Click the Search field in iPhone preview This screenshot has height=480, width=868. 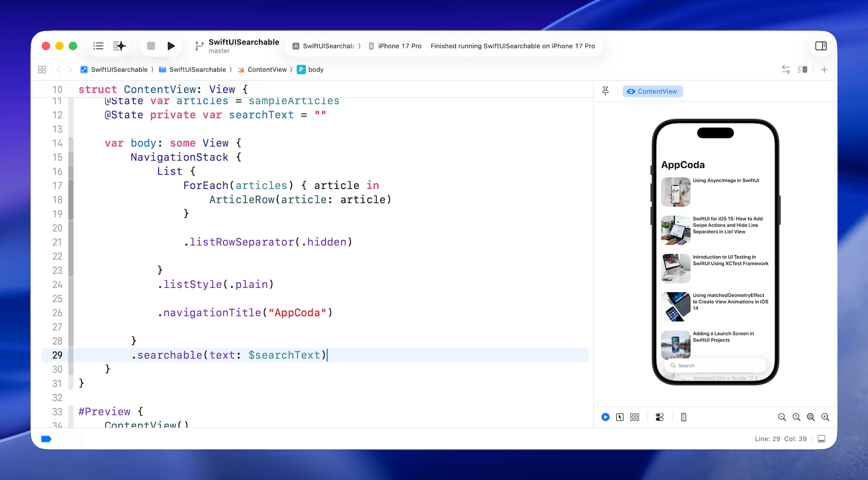tap(715, 366)
